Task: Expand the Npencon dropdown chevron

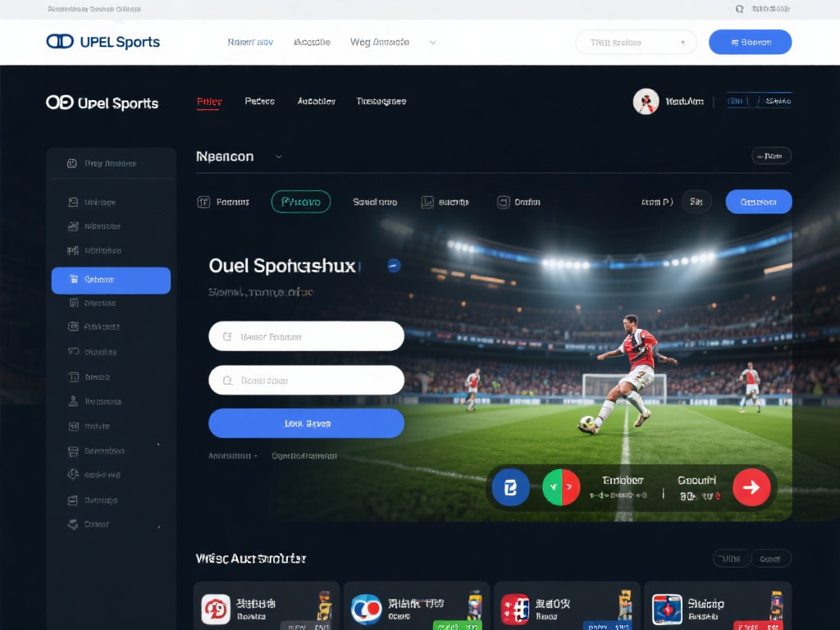Action: point(279,157)
